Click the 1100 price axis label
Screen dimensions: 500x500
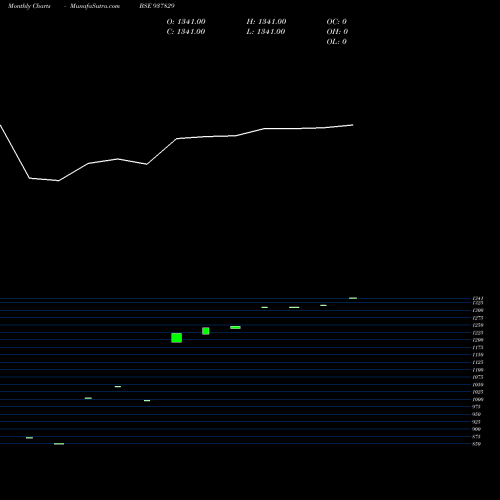478,370
